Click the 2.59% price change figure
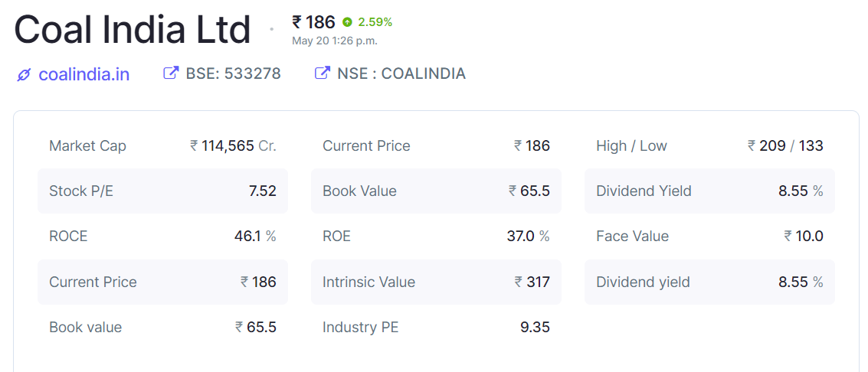The image size is (868, 372). pos(375,22)
